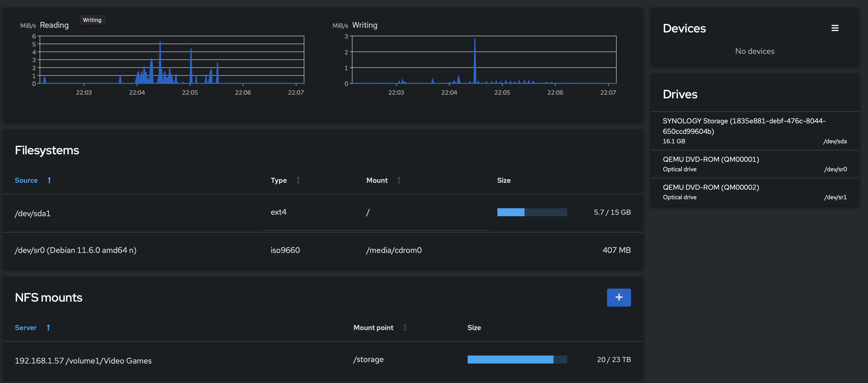
Task: Sort NFS mounts by Mount point arrow
Action: coord(405,327)
